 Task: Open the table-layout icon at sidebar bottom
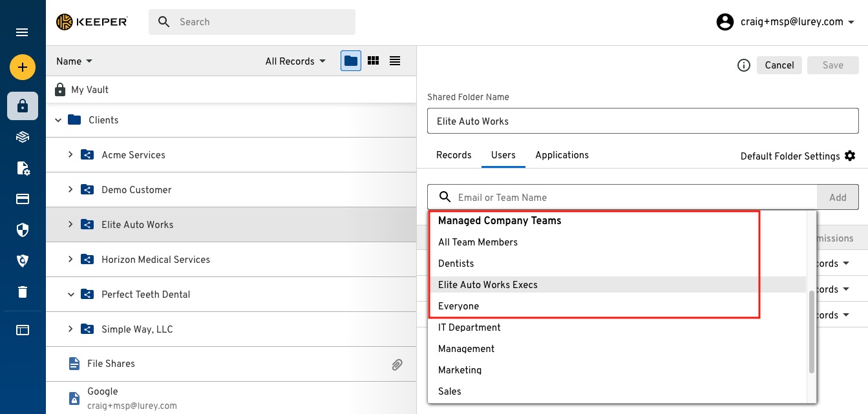[x=23, y=330]
